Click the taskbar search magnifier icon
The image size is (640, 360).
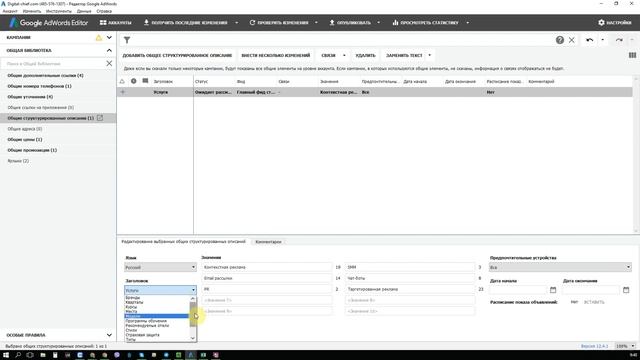[18, 355]
